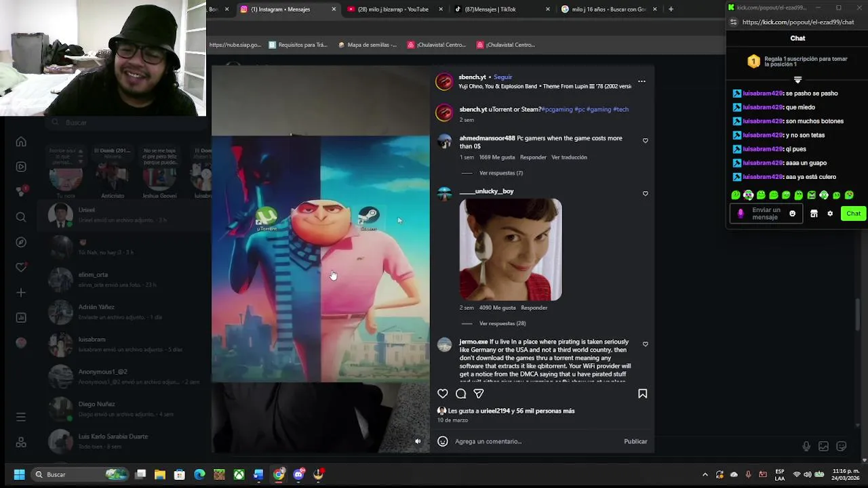
Task: Open a new browser tab with the plus
Action: pyautogui.click(x=671, y=9)
